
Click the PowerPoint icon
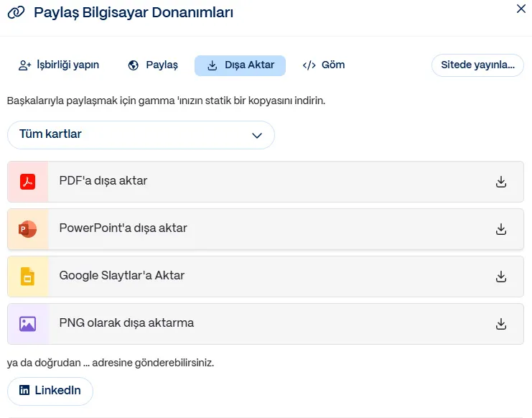28,229
